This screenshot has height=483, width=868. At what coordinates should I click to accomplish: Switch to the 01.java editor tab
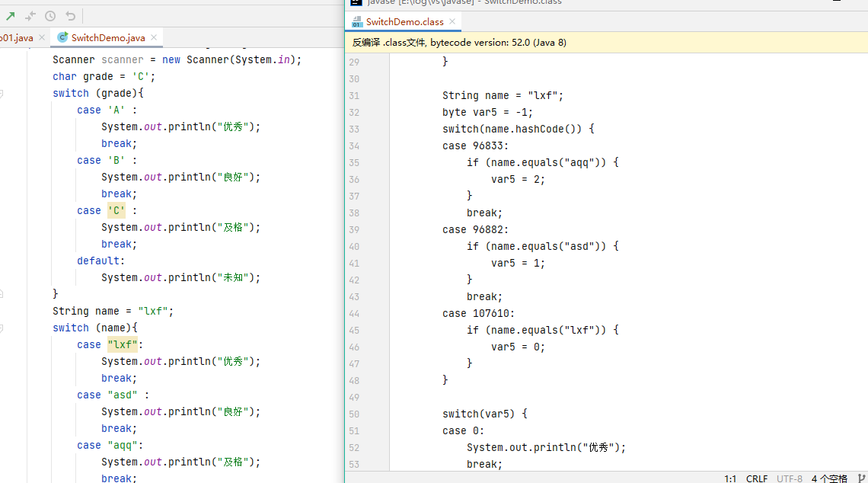coord(17,37)
